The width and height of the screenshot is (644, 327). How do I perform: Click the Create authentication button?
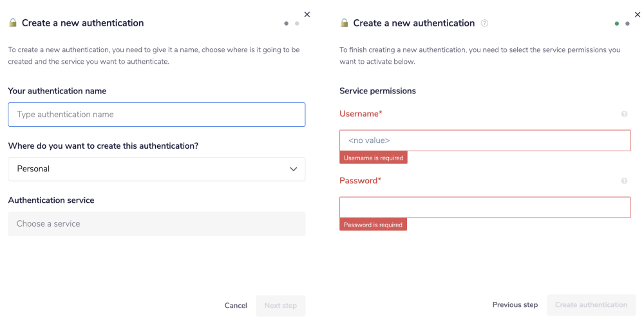coord(591,305)
